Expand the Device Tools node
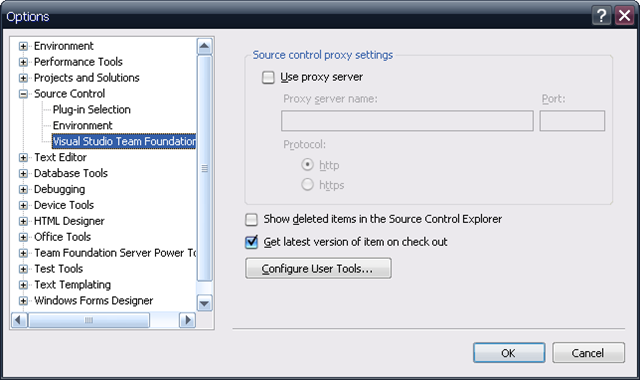640x380 pixels. [23, 205]
